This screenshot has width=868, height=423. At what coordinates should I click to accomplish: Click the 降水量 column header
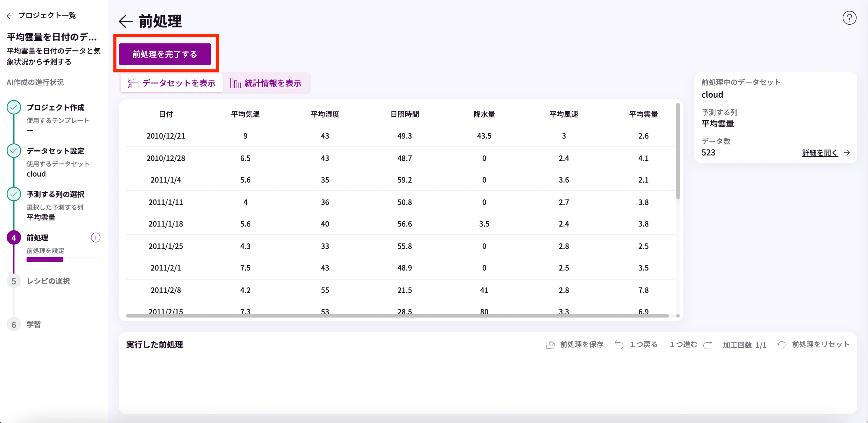(484, 114)
